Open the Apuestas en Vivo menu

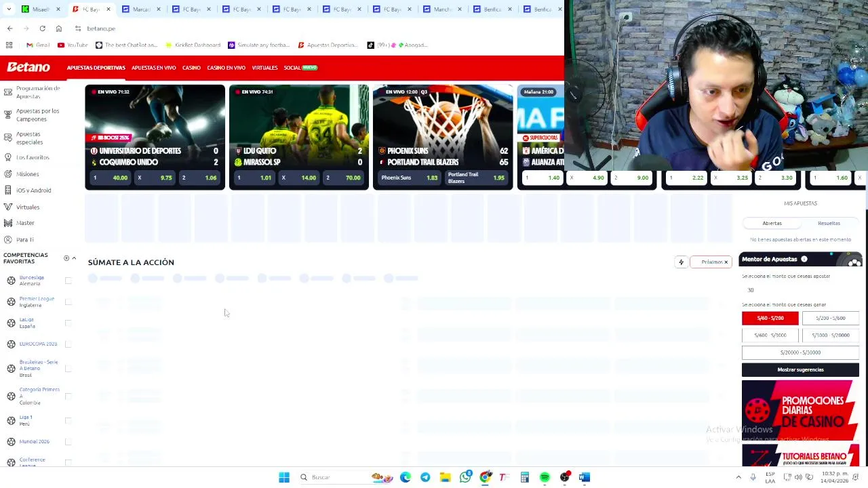pos(154,68)
